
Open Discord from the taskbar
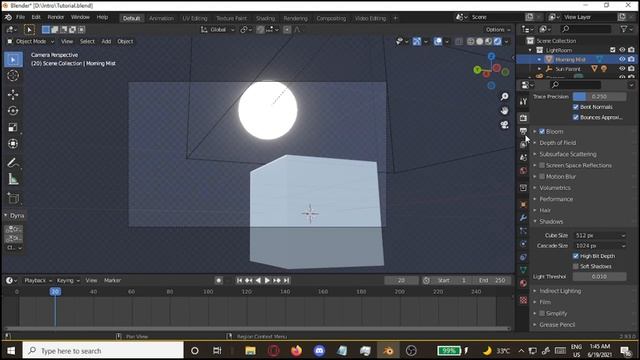coord(320,351)
